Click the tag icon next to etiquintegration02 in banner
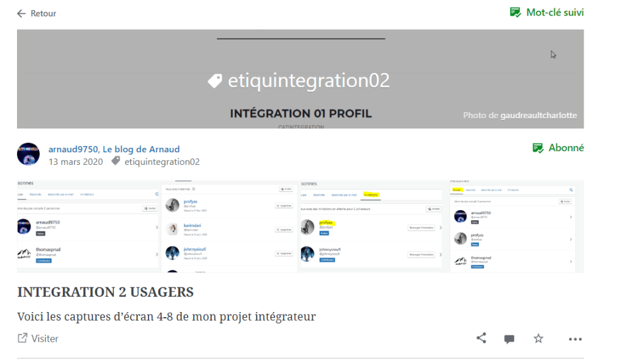This screenshot has width=644, height=363. point(215,81)
